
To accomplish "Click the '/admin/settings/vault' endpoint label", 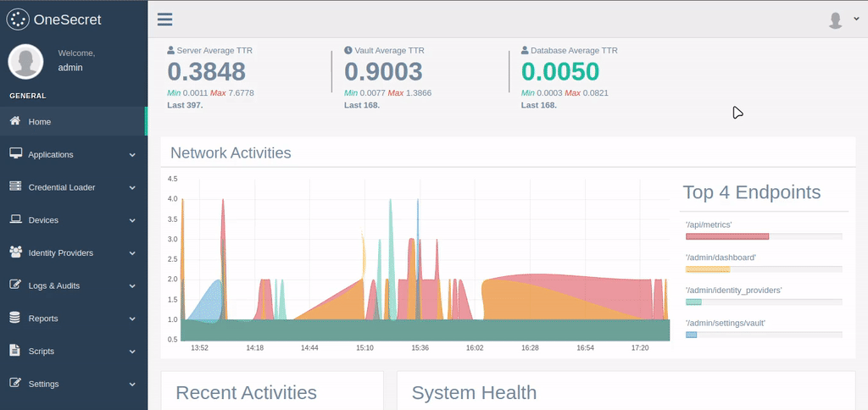I will pos(726,323).
